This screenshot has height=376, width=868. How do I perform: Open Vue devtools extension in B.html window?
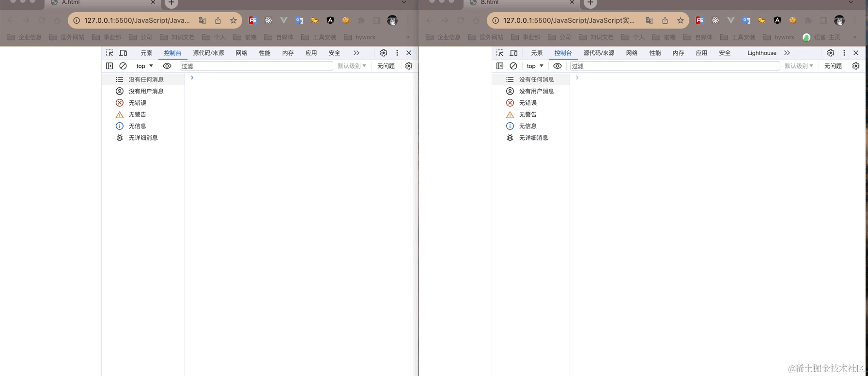731,20
